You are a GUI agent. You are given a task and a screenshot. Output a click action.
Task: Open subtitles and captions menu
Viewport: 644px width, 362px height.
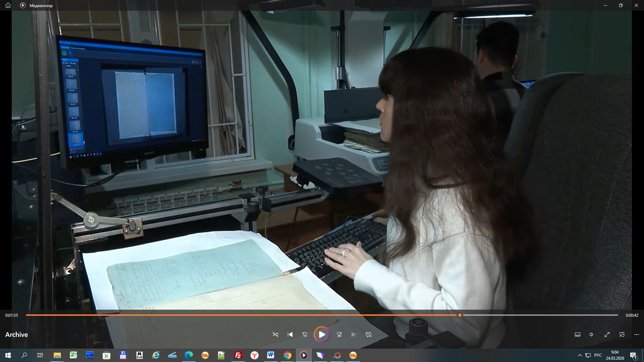[x=578, y=335]
